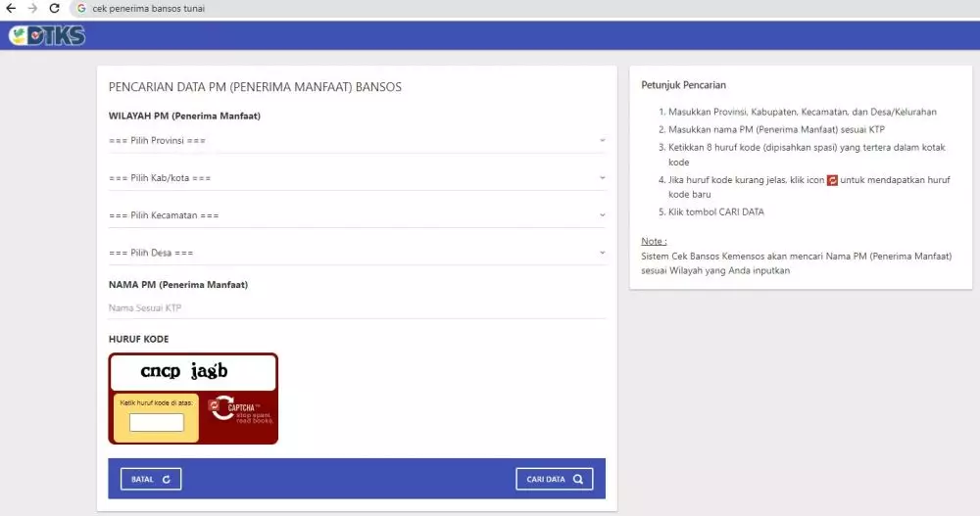980x516 pixels.
Task: Click the browser back arrow
Action: [x=11, y=9]
